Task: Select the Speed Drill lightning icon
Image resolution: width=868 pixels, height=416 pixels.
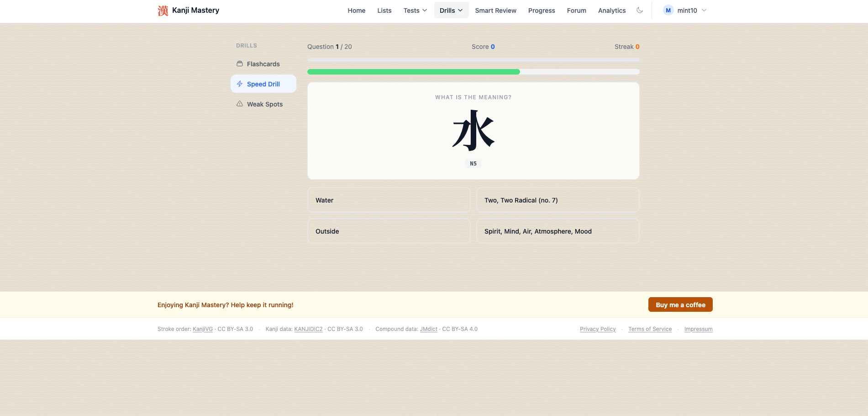Action: pyautogui.click(x=239, y=84)
